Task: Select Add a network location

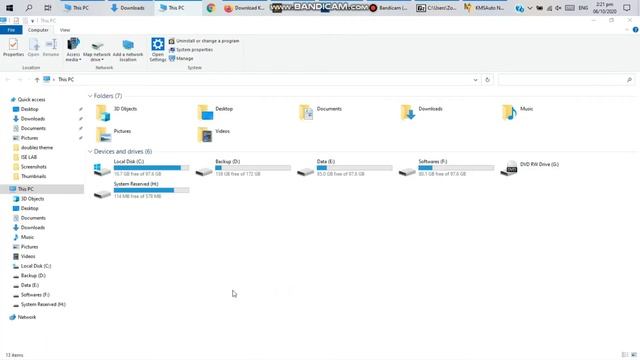Action: [x=128, y=50]
